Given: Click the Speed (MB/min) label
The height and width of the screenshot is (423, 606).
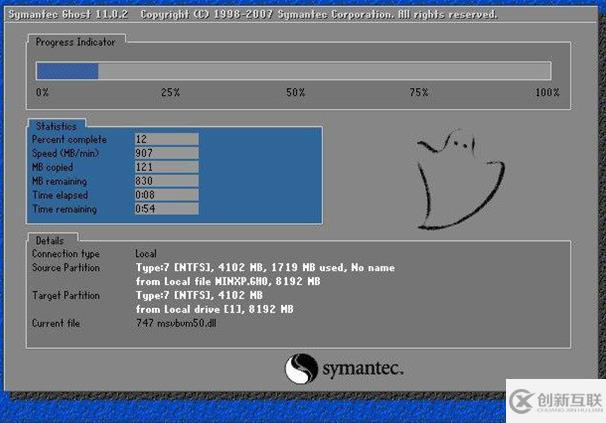Looking at the screenshot, I should click(x=65, y=153).
